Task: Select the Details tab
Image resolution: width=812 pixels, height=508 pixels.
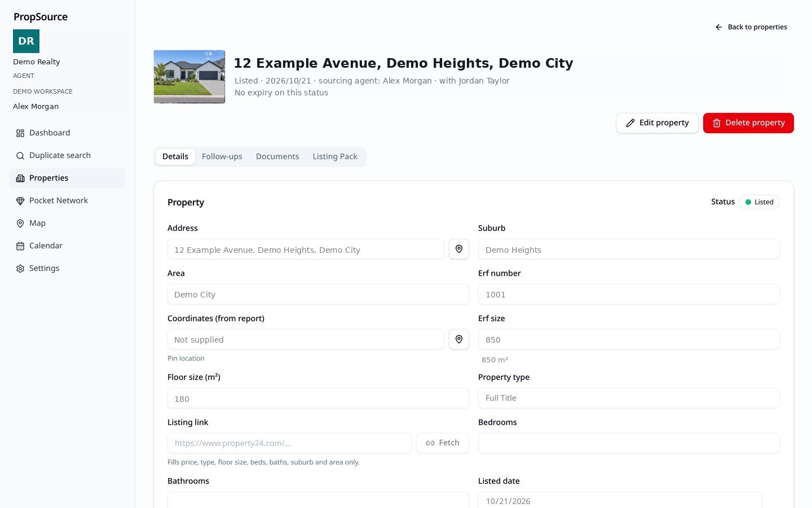Action: [175, 157]
